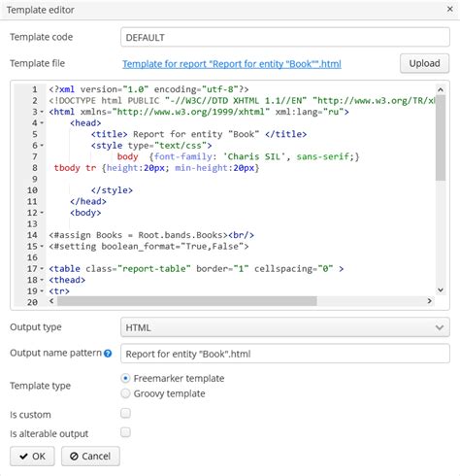
Task: Click the code editor scroll down arrow
Action: click(441, 289)
